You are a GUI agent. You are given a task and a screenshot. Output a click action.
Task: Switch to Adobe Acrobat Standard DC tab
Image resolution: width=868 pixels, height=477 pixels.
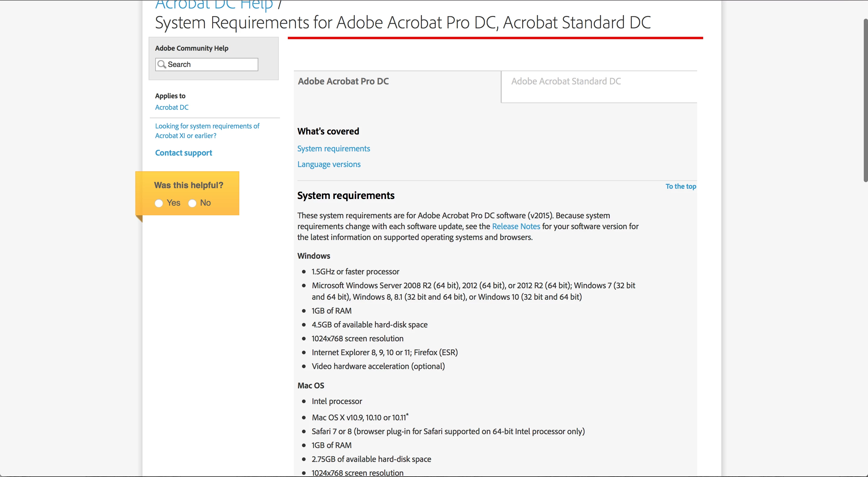tap(566, 81)
